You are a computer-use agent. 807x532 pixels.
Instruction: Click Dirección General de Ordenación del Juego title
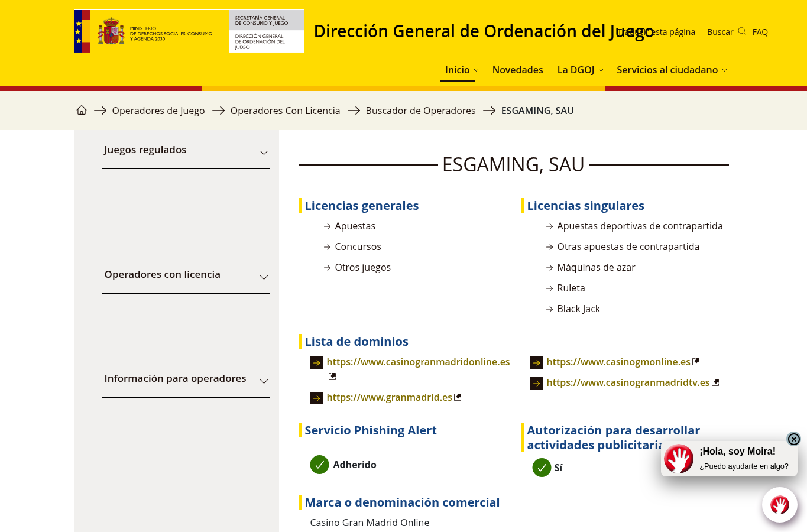[484, 31]
